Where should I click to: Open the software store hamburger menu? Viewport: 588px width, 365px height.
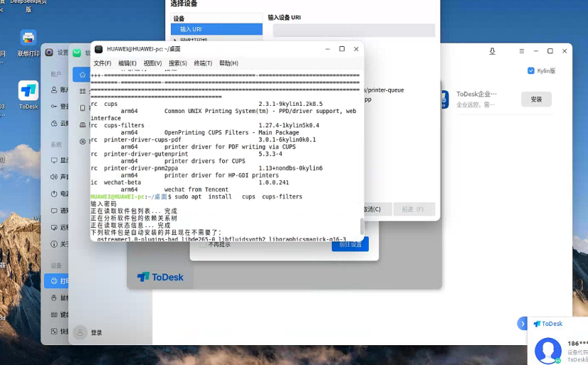click(x=521, y=51)
